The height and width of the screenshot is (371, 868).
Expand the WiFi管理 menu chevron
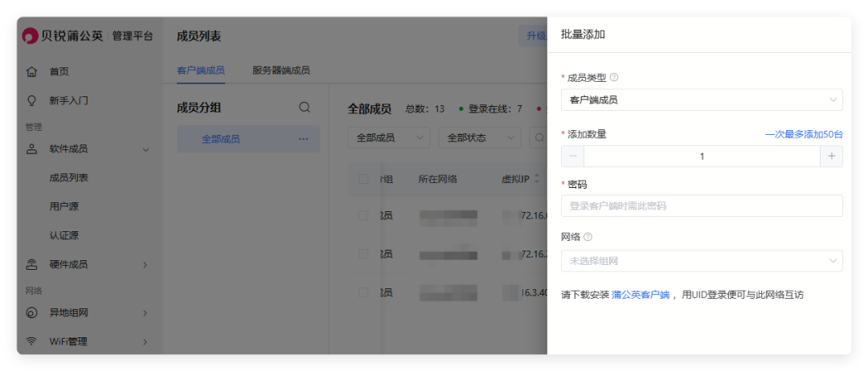point(145,342)
